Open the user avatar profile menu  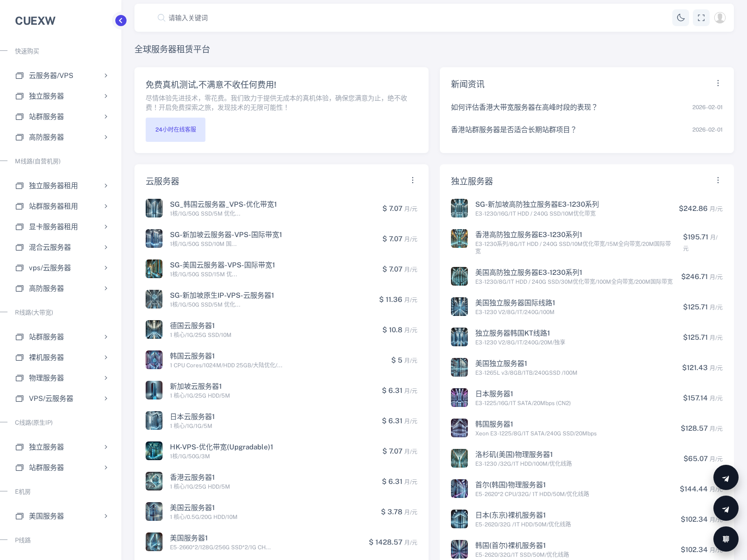pyautogui.click(x=720, y=18)
